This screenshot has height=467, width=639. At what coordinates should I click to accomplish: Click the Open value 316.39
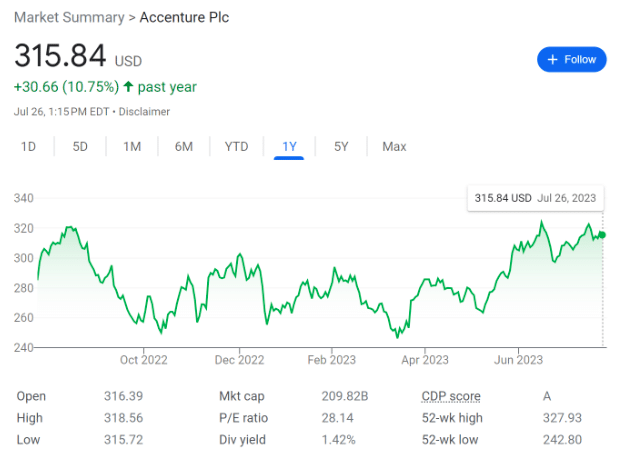point(123,396)
